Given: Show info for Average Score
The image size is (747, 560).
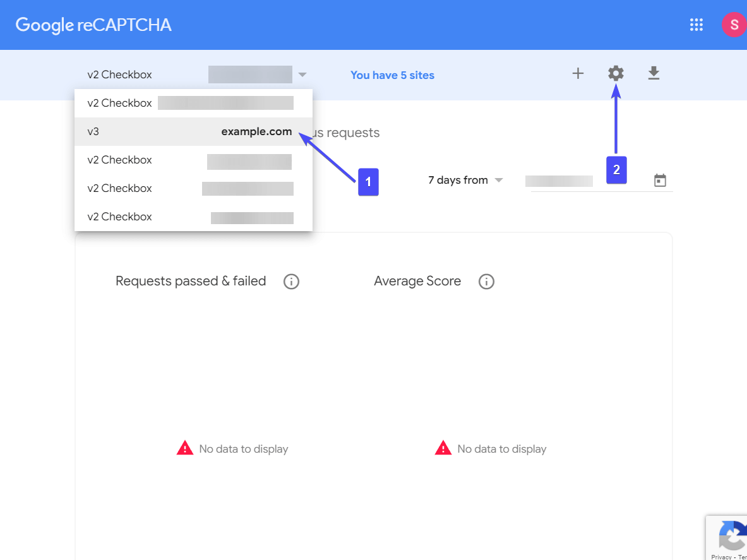Looking at the screenshot, I should [x=486, y=282].
